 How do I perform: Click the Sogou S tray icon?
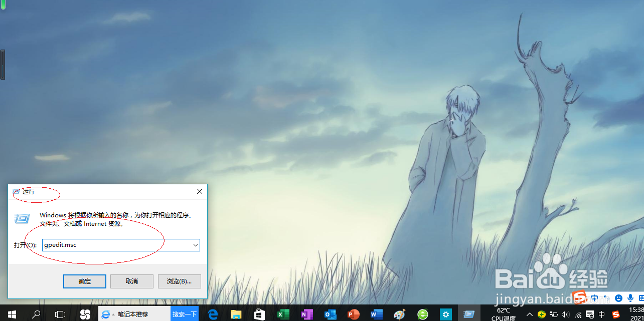(x=616, y=314)
